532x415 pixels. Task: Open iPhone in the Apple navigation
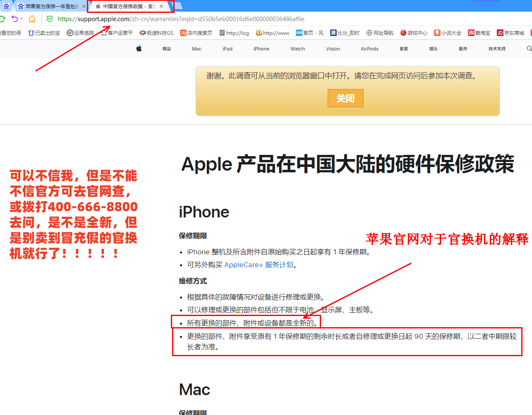tap(261, 49)
